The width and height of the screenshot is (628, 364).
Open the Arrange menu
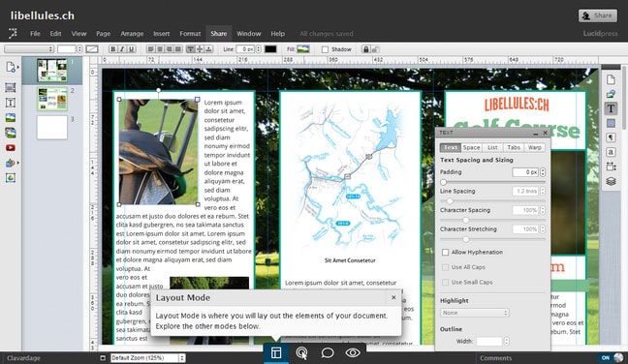[132, 34]
